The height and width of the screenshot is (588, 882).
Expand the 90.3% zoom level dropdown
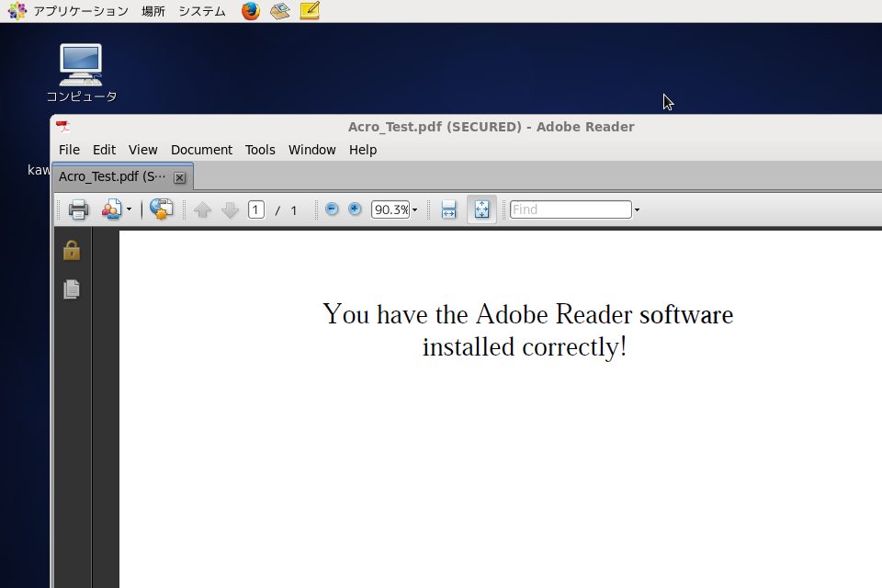tap(414, 210)
